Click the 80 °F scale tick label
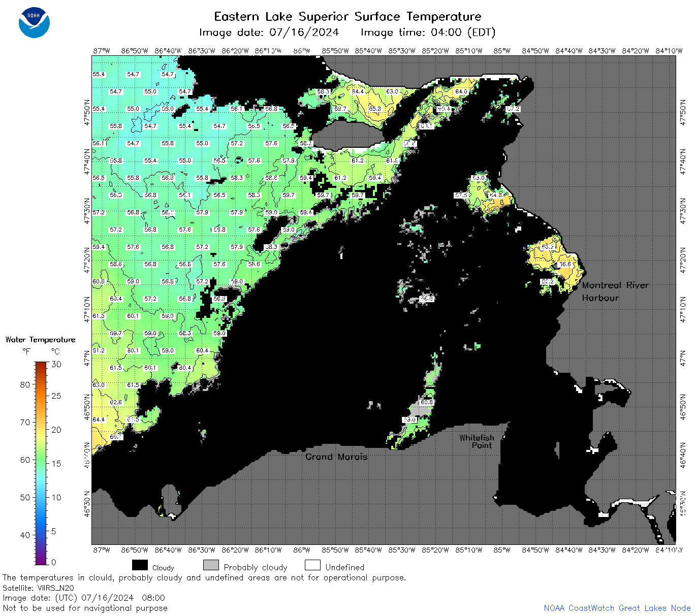Image resolution: width=696 pixels, height=616 pixels. pos(25,384)
